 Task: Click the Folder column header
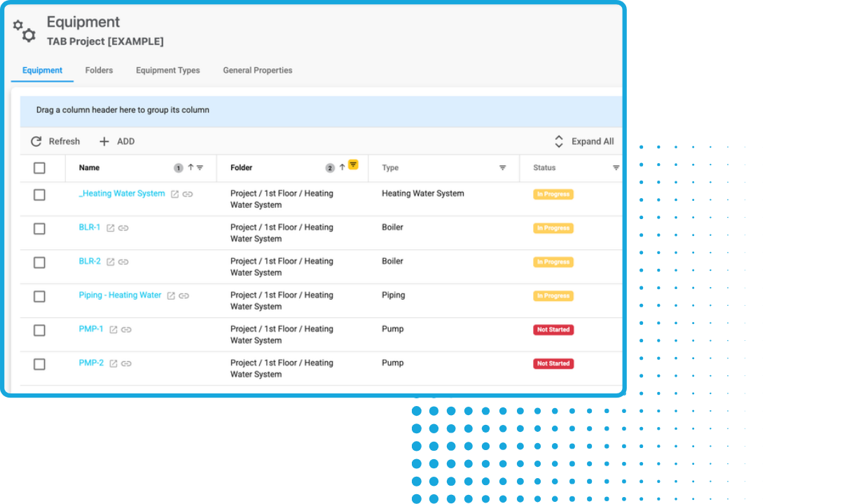pyautogui.click(x=241, y=168)
